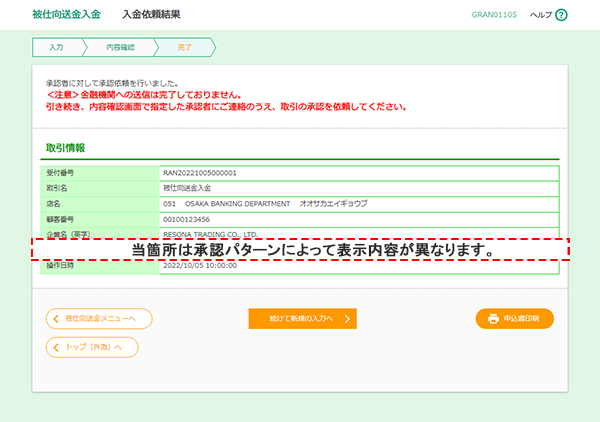Open the ヘルプ link text
600x422 pixels.
coord(539,15)
